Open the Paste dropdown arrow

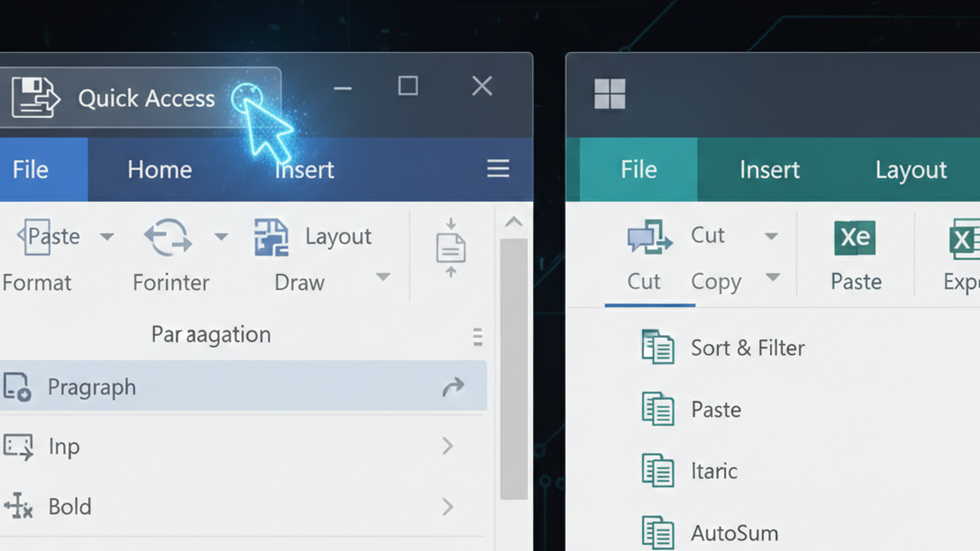pos(107,237)
